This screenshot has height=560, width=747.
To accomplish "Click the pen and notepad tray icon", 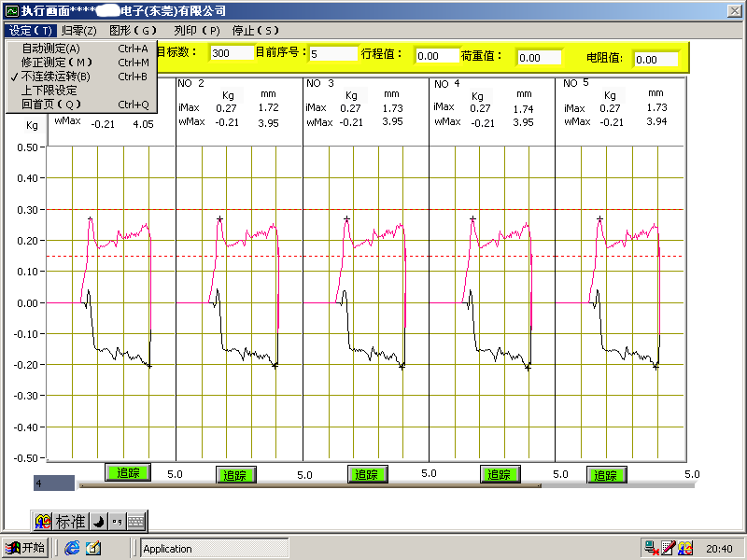I will pos(667,549).
